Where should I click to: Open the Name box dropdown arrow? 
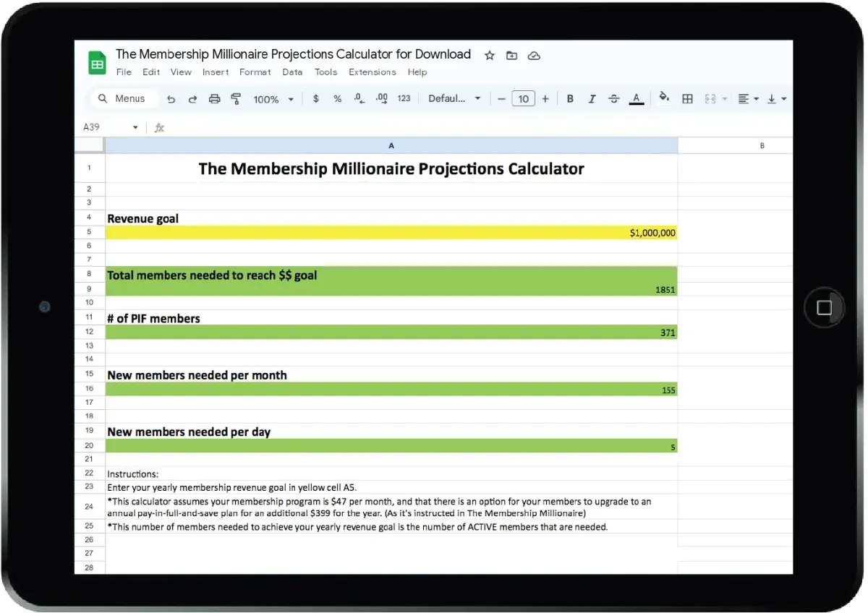pyautogui.click(x=135, y=127)
